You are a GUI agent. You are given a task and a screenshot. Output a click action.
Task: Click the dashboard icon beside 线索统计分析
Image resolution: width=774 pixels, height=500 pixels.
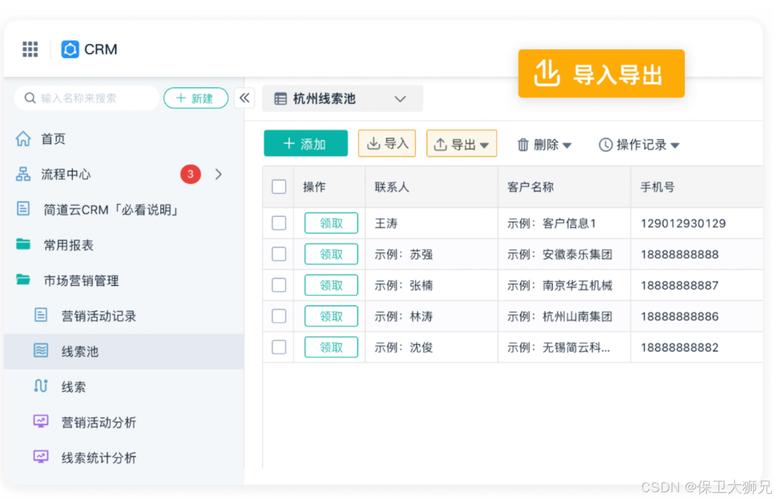coord(41,457)
